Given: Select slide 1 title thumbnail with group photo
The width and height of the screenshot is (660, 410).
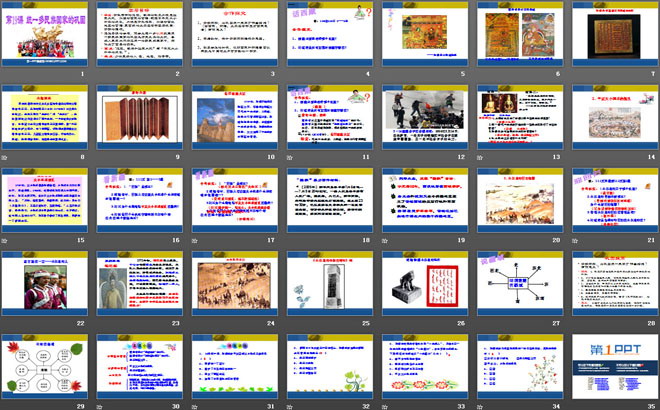Looking at the screenshot, I should click(45, 34).
